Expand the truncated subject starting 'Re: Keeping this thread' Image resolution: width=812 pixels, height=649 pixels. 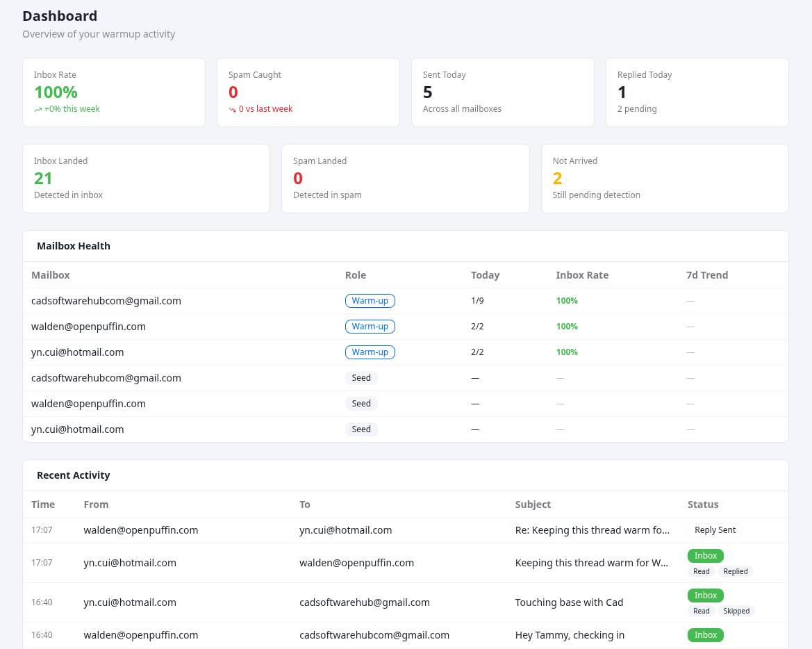[593, 529]
